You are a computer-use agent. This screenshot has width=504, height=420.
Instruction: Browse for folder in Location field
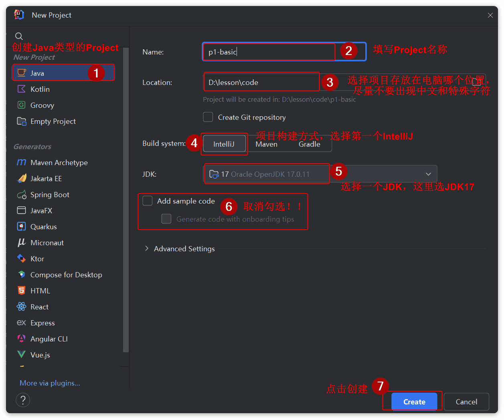(477, 83)
